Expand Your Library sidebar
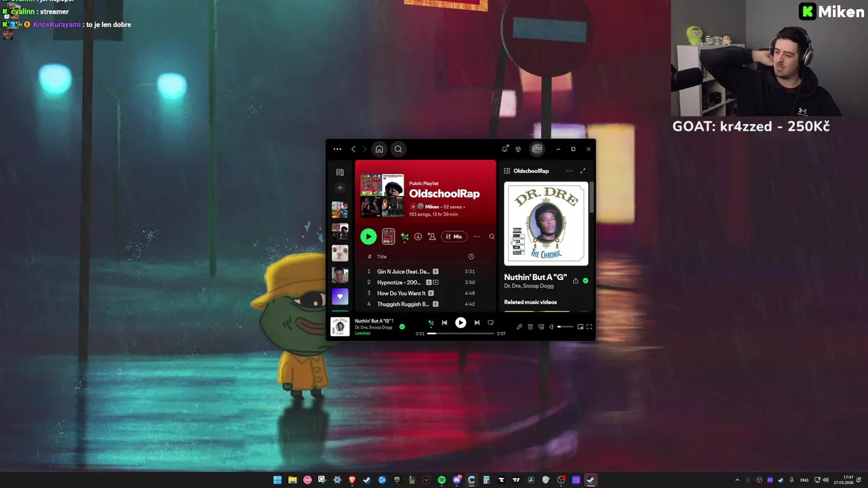This screenshot has width=868, height=488. (340, 172)
